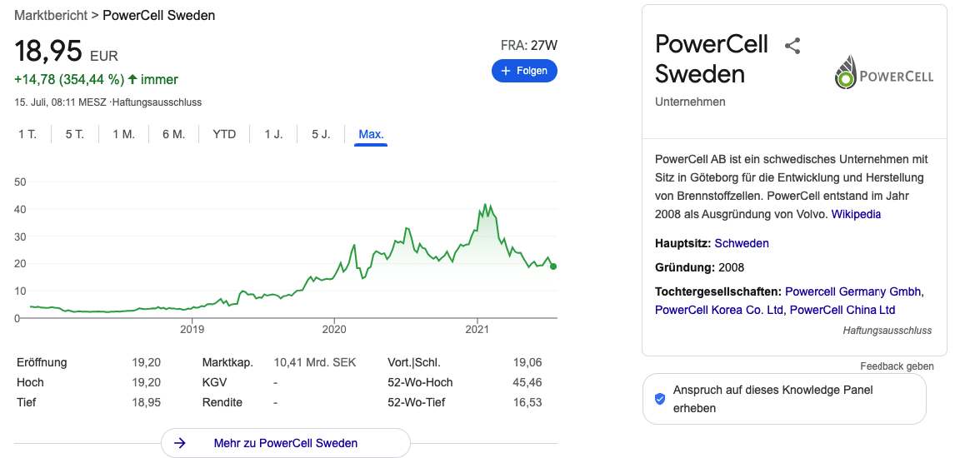Open the Schweden headquarters link
The image size is (980, 458).
click(x=742, y=243)
